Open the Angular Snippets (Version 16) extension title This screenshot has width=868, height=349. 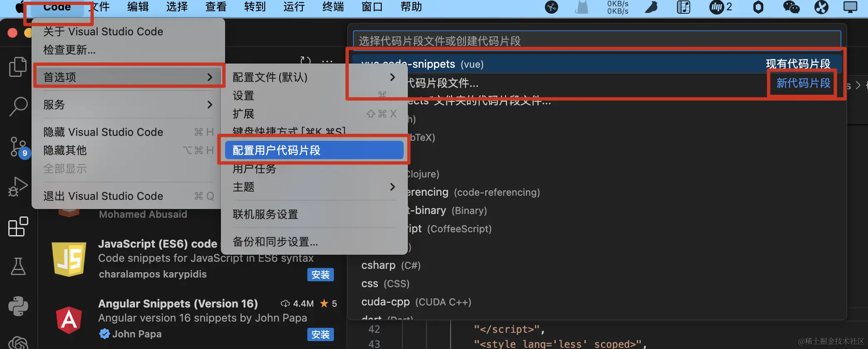[178, 304]
